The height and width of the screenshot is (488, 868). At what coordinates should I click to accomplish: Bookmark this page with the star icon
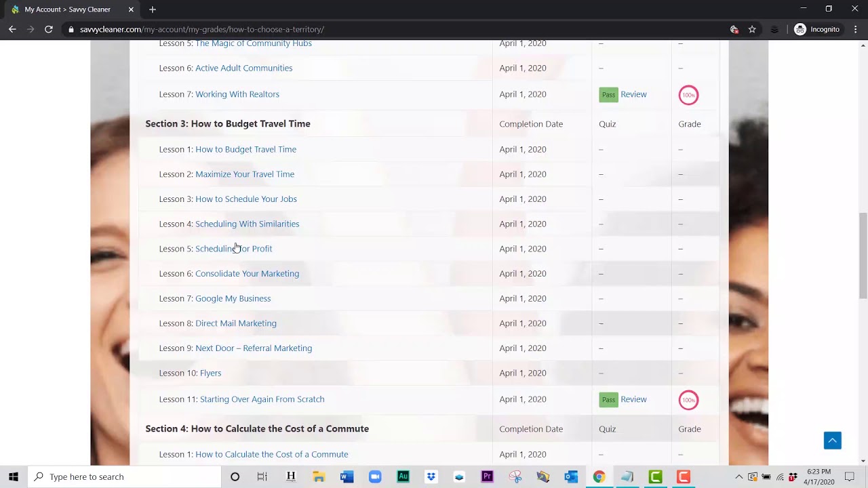(x=752, y=29)
